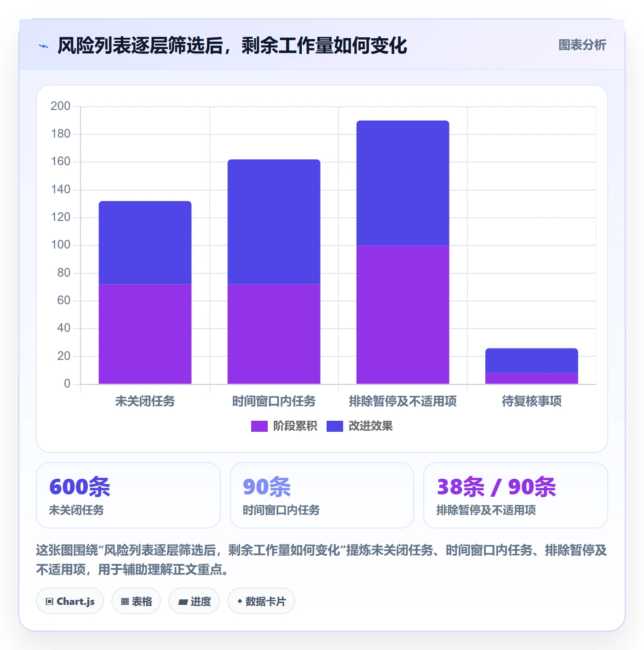Click the 38条 / 90条 data card

[x=516, y=495]
